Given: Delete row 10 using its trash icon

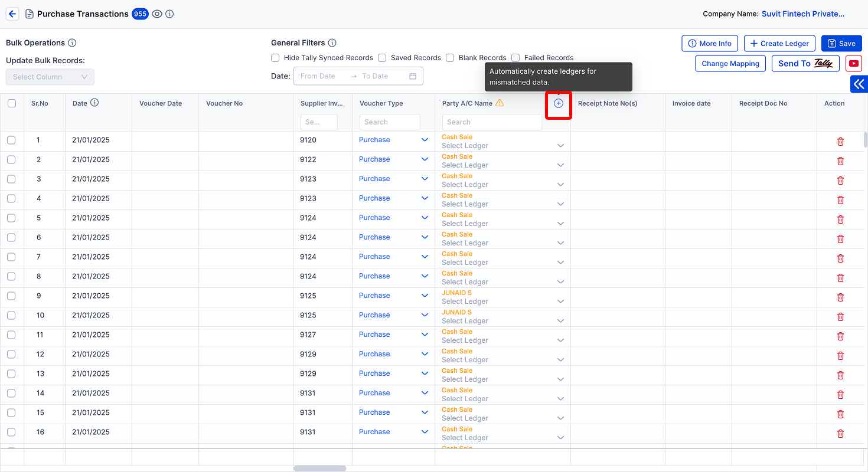Looking at the screenshot, I should coord(841,317).
